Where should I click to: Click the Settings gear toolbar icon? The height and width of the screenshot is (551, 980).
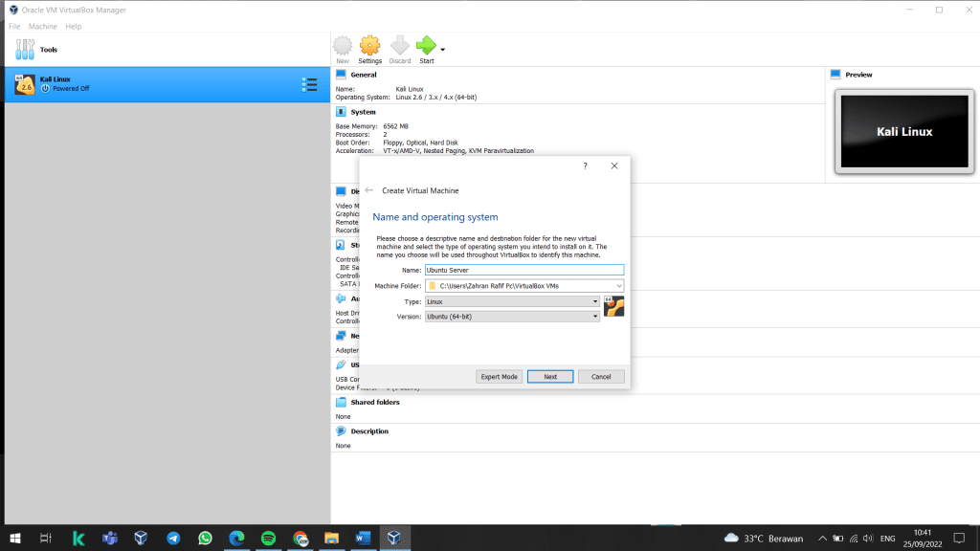369,46
